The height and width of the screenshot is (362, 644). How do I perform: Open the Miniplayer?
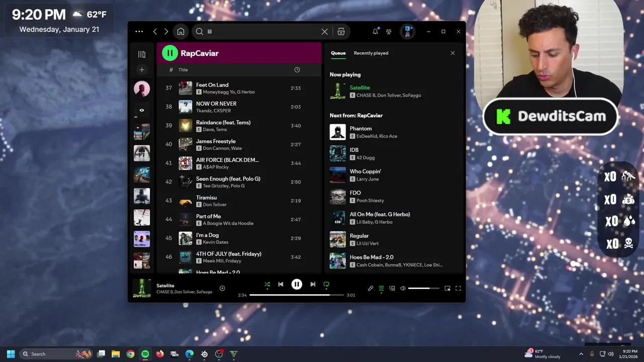(447, 289)
